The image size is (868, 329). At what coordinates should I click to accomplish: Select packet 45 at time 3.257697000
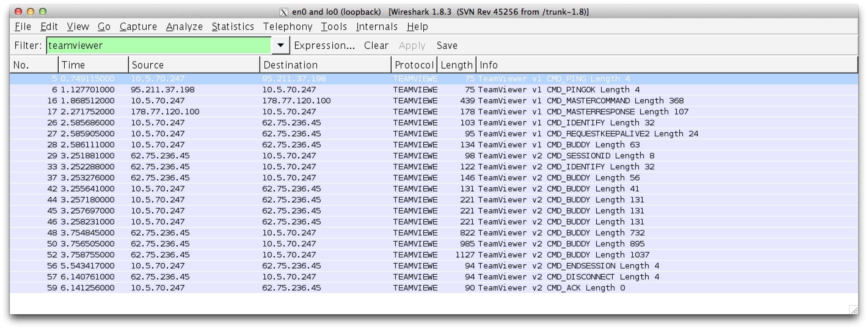coord(434,211)
